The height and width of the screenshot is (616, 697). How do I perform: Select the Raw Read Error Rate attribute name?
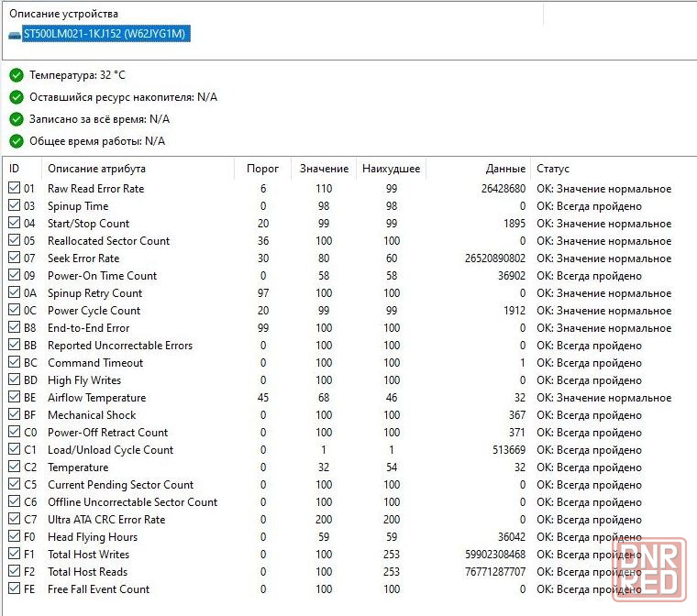(96, 189)
